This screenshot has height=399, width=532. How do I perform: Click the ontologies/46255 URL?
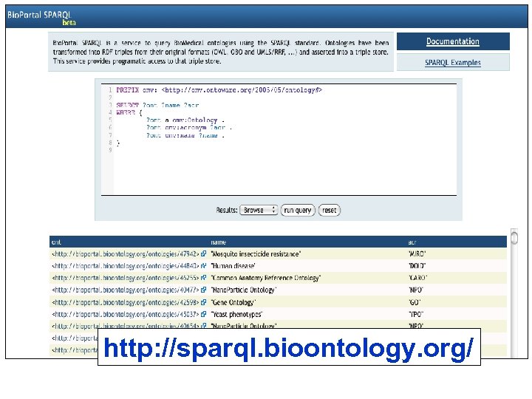[125, 278]
